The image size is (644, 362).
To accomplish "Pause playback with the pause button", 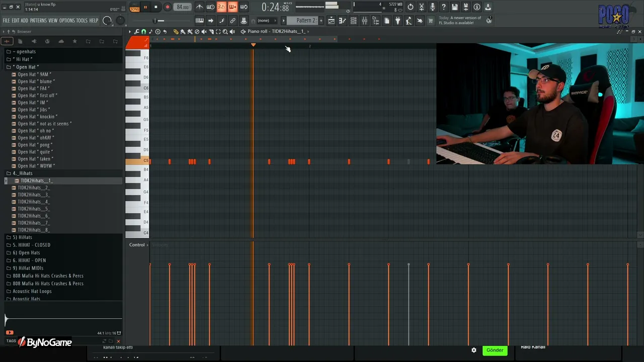I will click(145, 7).
